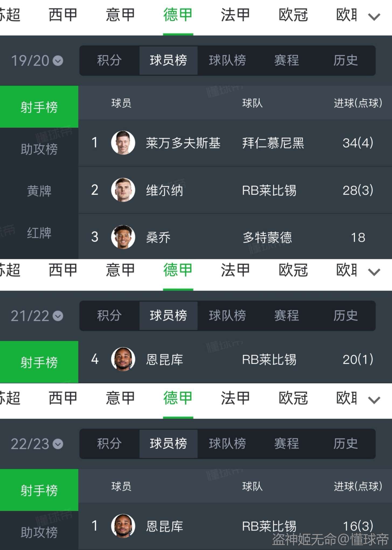Switch to the 欧冠 tab at top
Screen dimensions: 392x550
(293, 15)
